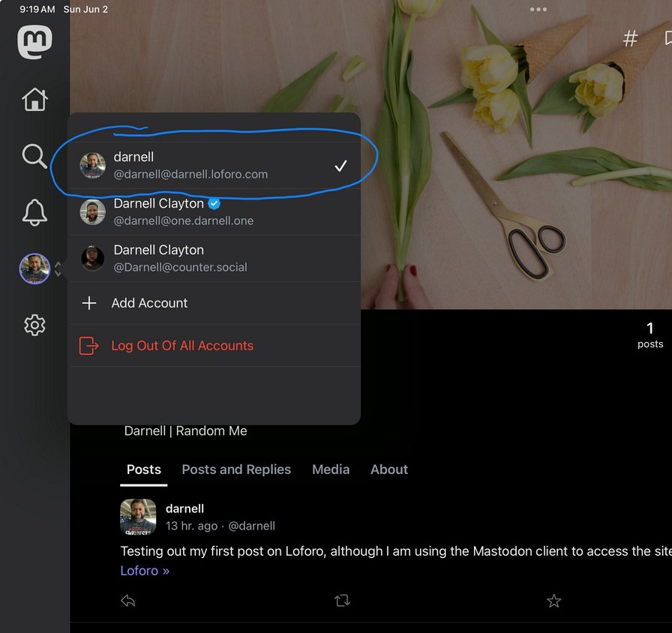
Task: Switch to the Media tab
Action: (x=331, y=469)
